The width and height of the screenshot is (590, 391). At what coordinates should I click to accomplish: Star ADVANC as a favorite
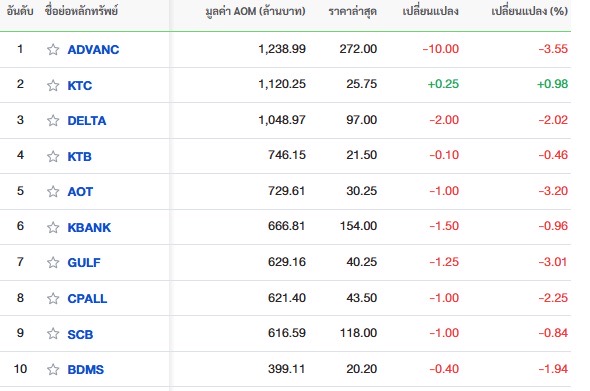[53, 50]
